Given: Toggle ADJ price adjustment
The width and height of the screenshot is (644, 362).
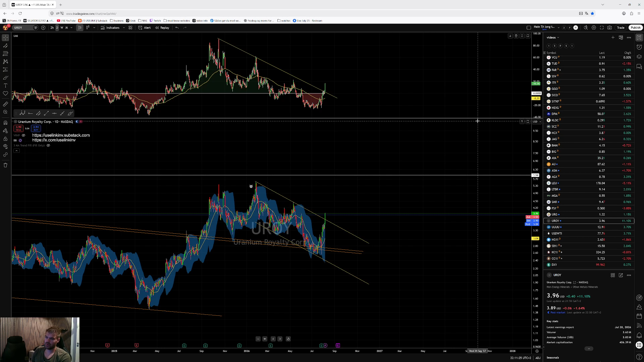Looking at the screenshot, I should [538, 358].
